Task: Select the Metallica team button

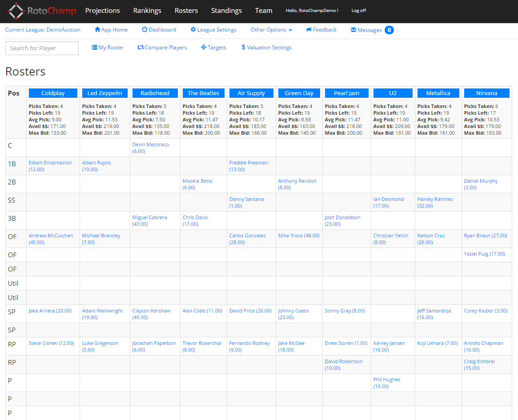Action: click(438, 93)
